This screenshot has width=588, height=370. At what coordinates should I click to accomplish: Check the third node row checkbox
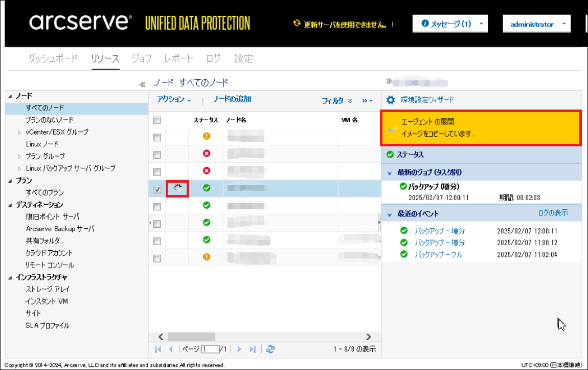[157, 172]
